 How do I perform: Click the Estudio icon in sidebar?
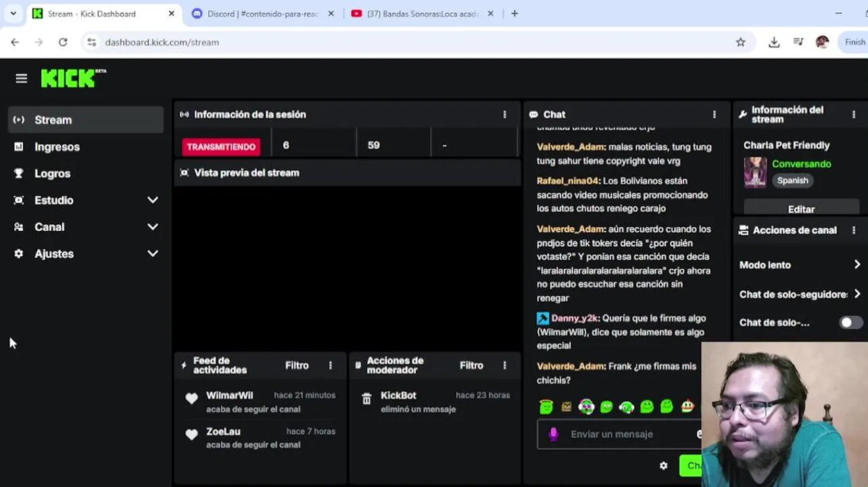[x=19, y=200]
